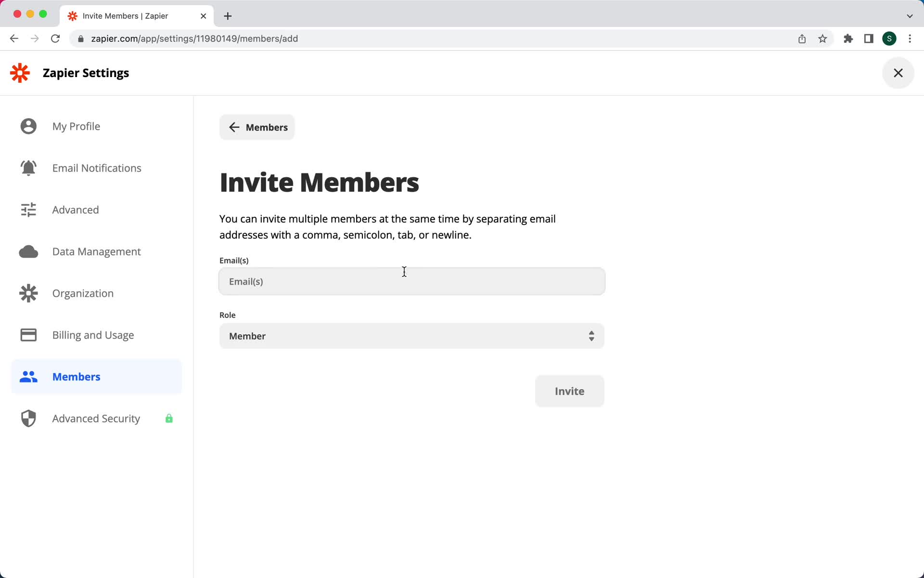Open My Profile settings

tap(77, 126)
